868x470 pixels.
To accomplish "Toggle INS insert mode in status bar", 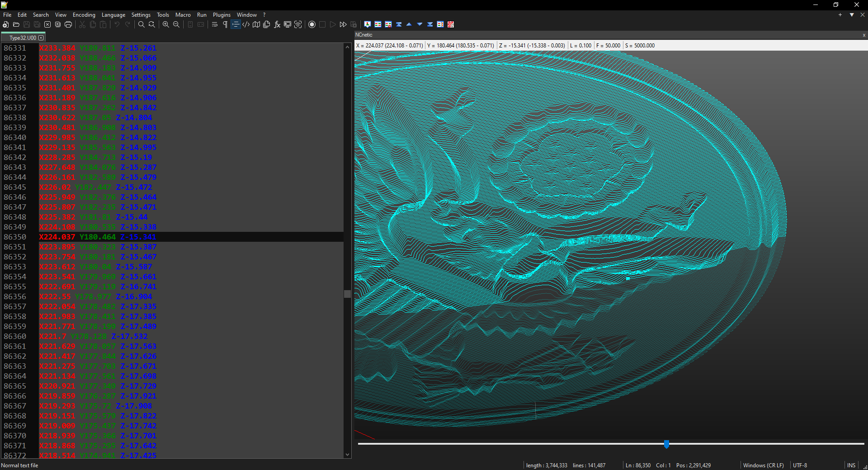I will pos(851,465).
